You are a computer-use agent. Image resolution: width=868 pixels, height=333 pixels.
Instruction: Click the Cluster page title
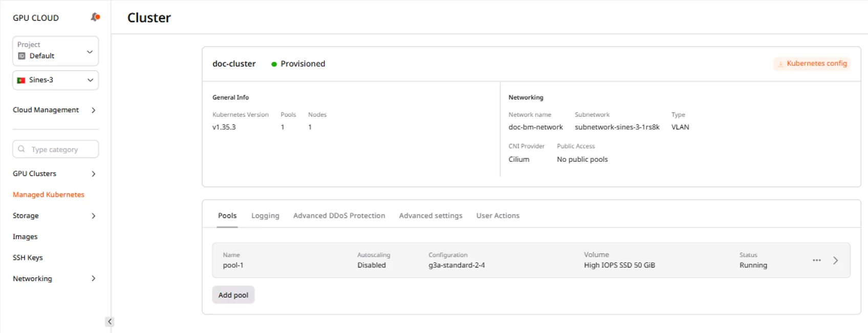pos(149,18)
